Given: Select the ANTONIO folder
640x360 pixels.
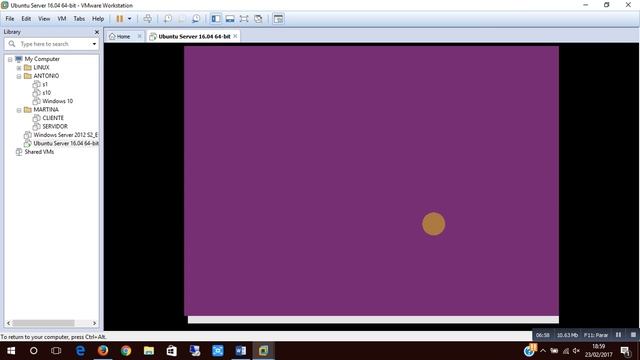Looking at the screenshot, I should (46, 76).
